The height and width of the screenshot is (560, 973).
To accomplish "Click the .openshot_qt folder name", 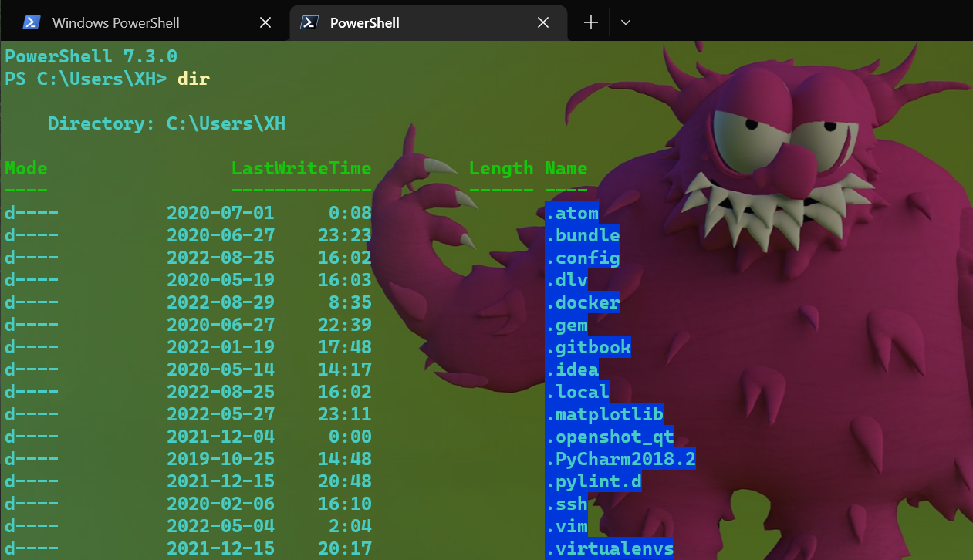I will [610, 437].
